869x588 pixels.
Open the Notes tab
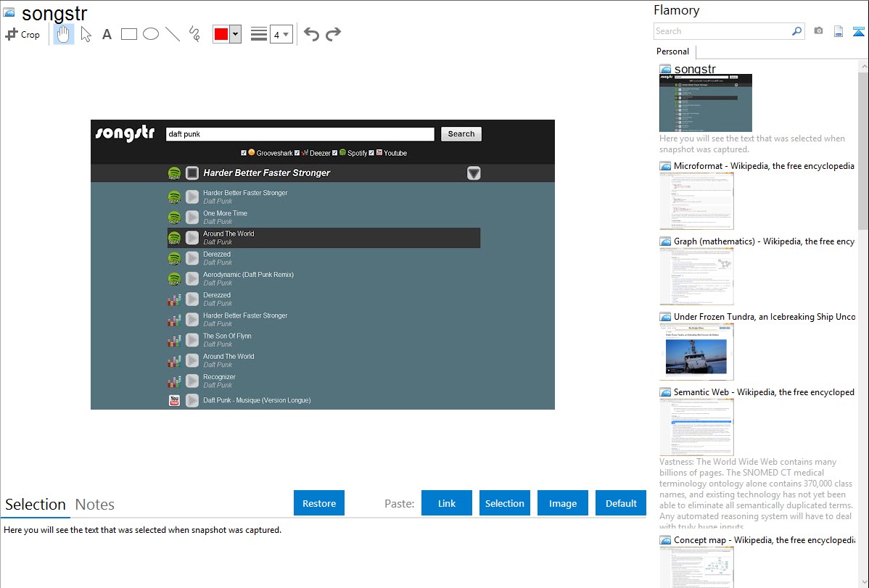pos(95,505)
